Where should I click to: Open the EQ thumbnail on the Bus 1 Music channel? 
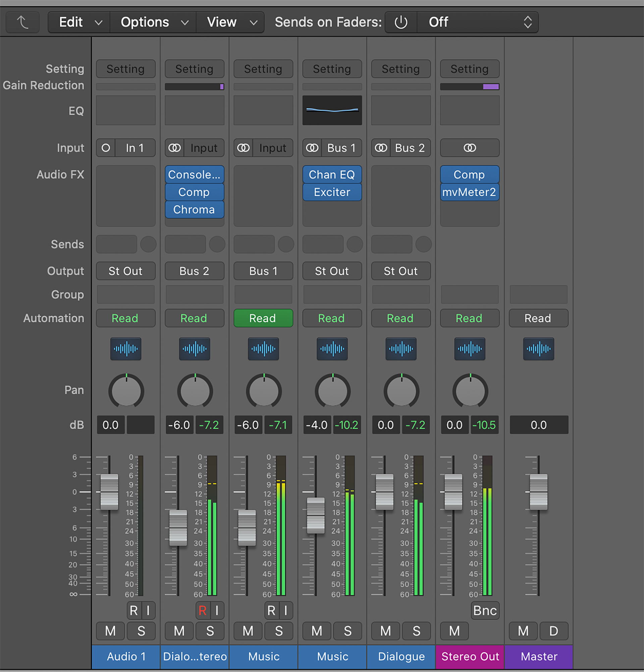[332, 110]
